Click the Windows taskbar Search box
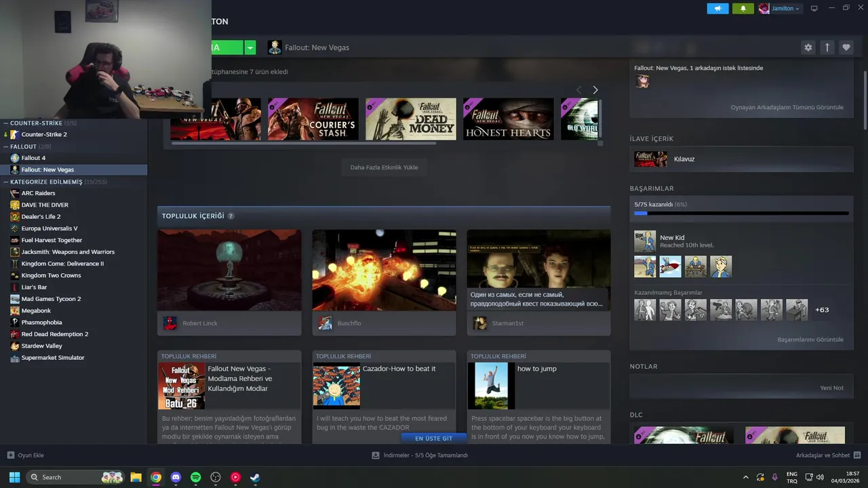868x488 pixels. click(x=76, y=477)
